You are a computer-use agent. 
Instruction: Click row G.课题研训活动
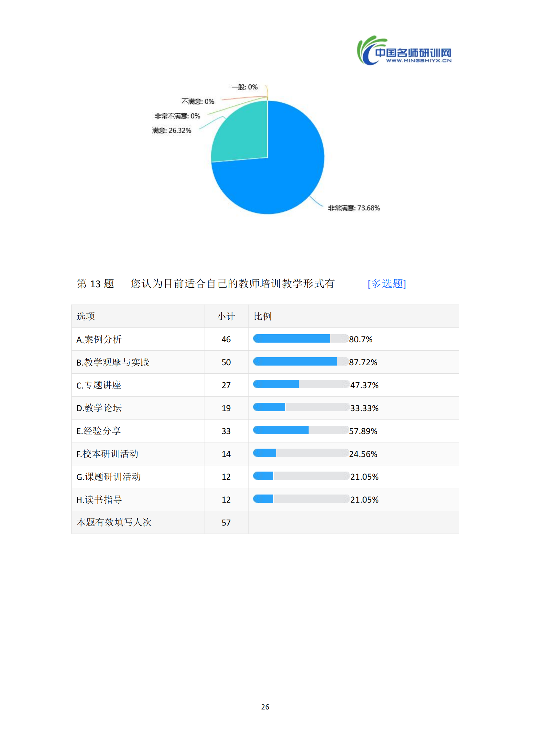click(x=265, y=476)
